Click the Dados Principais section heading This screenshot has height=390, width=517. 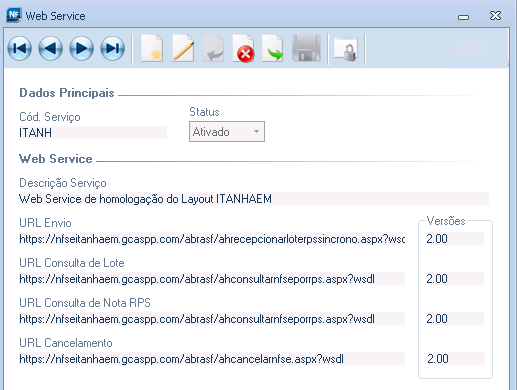[67, 93]
